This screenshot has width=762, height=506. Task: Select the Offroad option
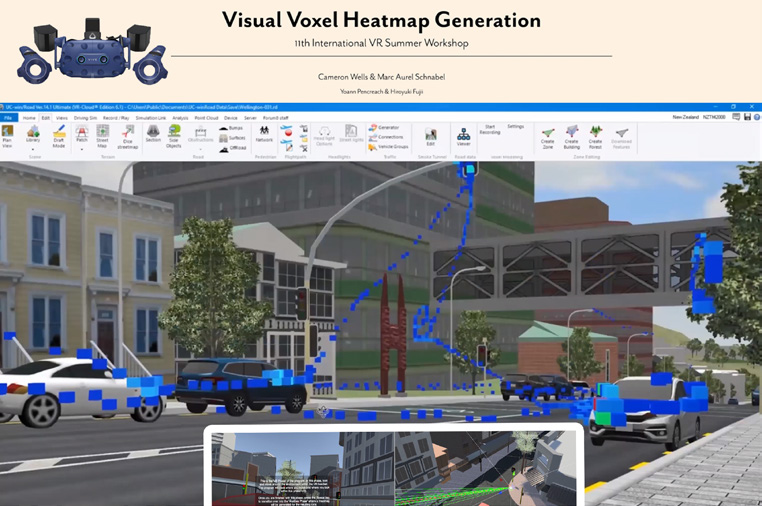point(232,148)
